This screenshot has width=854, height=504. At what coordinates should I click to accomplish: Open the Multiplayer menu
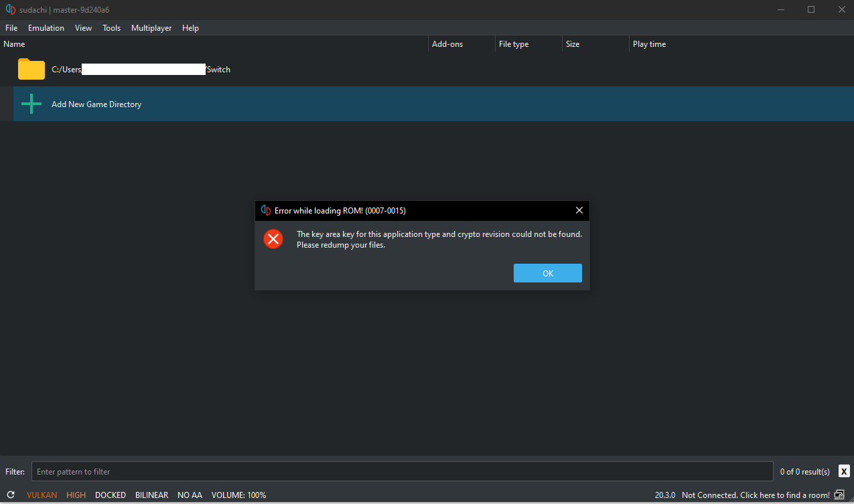(x=151, y=28)
